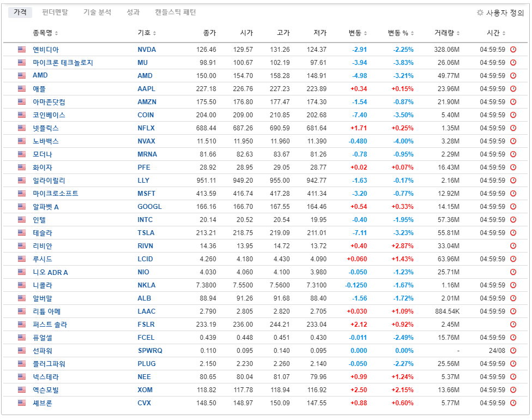532x420 pixels.
Task: Click the 저가 column header
Action: tap(320, 33)
